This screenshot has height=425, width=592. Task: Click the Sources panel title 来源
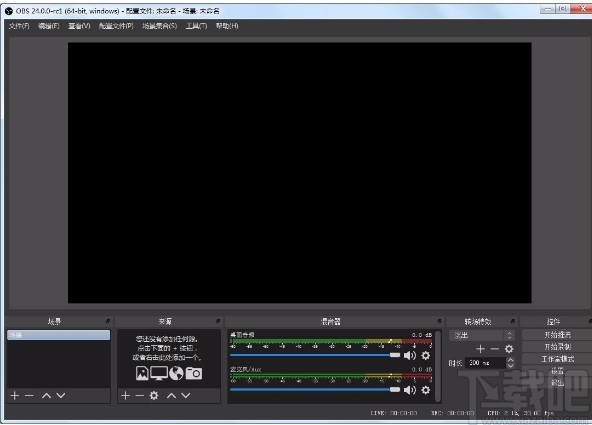(165, 321)
